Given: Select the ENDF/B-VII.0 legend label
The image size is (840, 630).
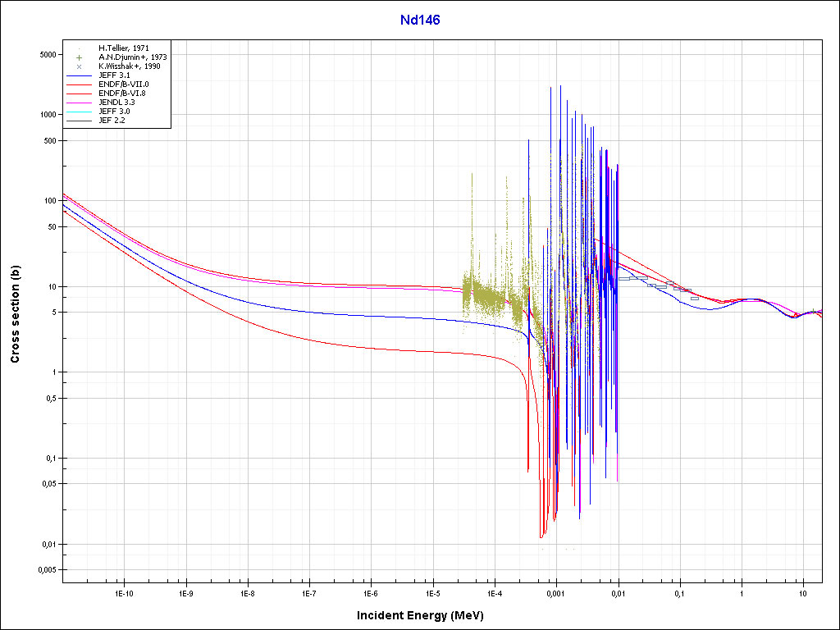Looking at the screenshot, I should [123, 84].
